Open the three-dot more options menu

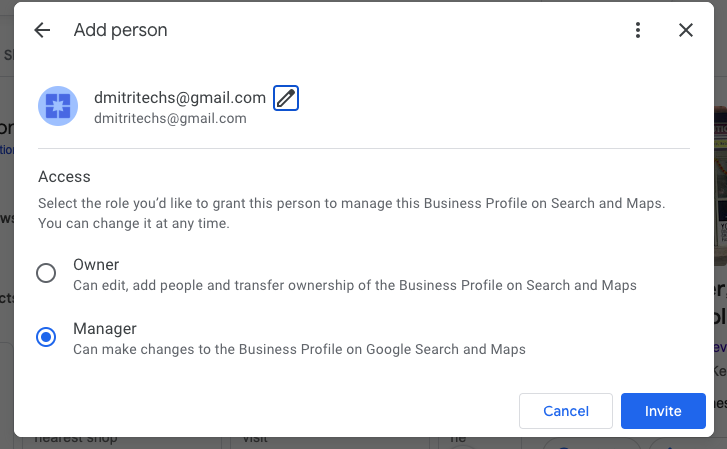click(638, 30)
